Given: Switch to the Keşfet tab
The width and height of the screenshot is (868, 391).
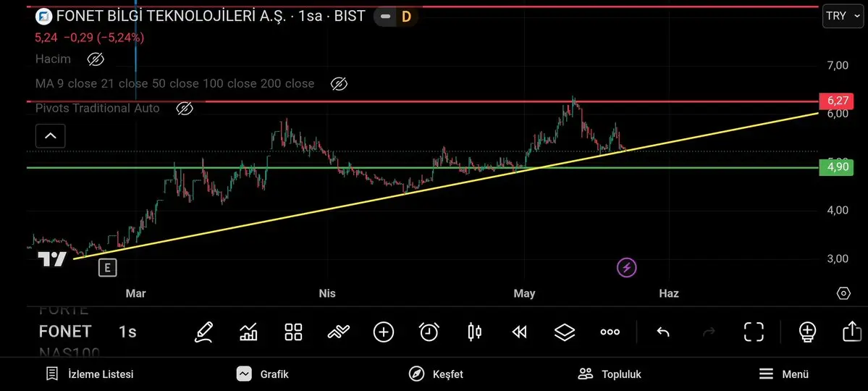Looking at the screenshot, I should pos(436,374).
